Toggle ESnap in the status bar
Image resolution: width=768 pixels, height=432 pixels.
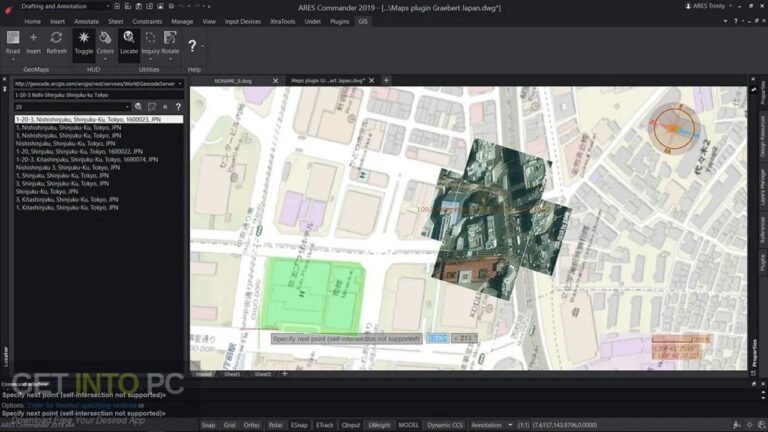coord(299,425)
